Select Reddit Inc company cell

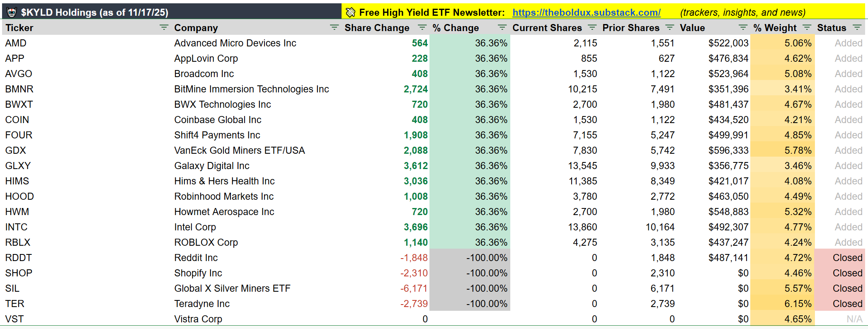click(256, 258)
